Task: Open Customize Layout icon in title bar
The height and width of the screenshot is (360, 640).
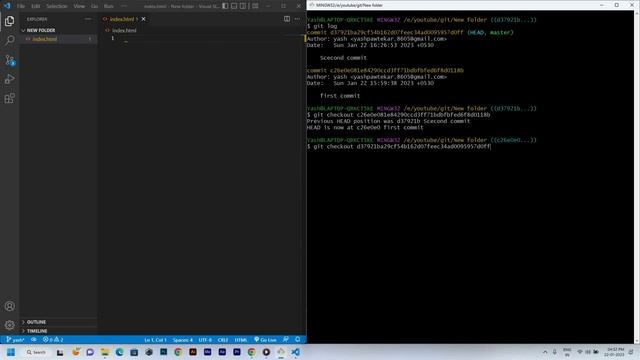Action: (x=255, y=6)
